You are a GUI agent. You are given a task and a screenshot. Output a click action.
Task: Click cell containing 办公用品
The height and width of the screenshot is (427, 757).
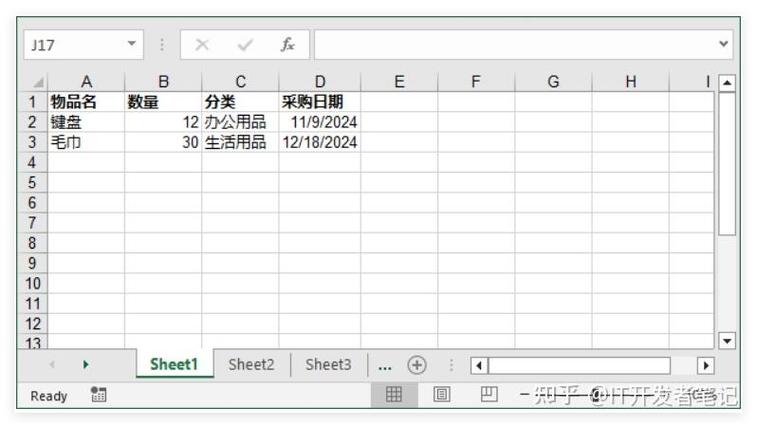[x=240, y=122]
